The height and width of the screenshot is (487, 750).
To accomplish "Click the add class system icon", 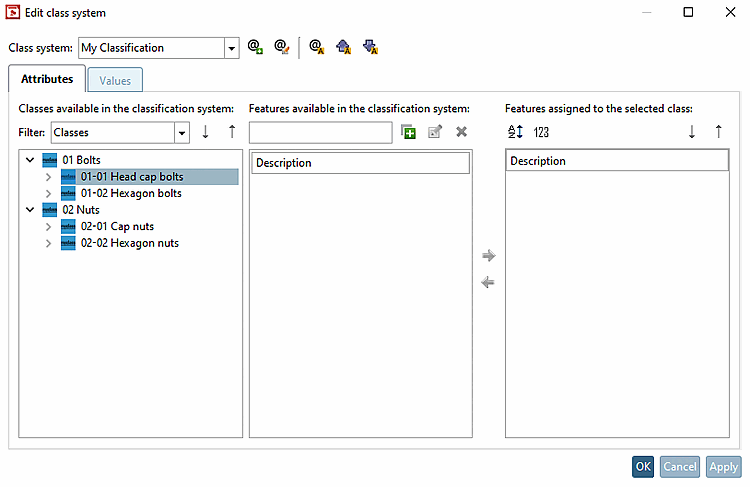I will click(x=255, y=47).
